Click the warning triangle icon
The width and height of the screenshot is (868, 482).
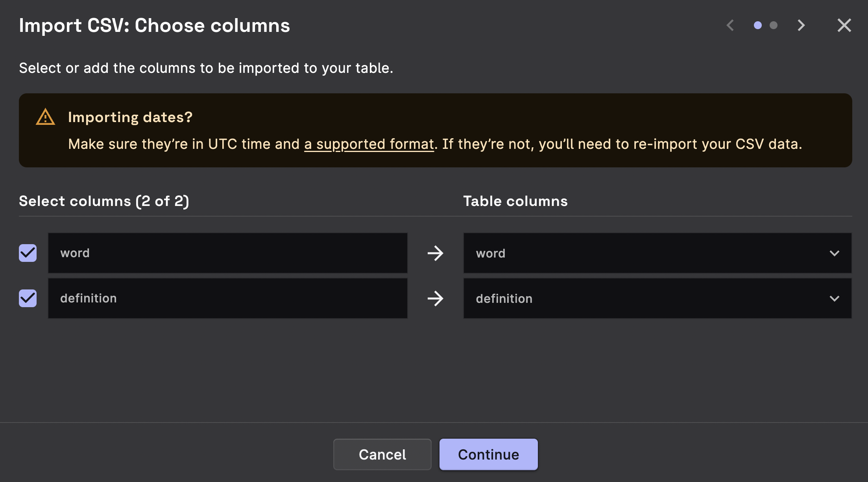45,117
